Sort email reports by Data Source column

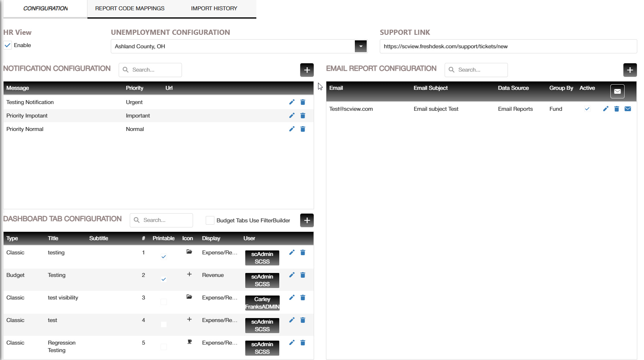click(x=513, y=88)
